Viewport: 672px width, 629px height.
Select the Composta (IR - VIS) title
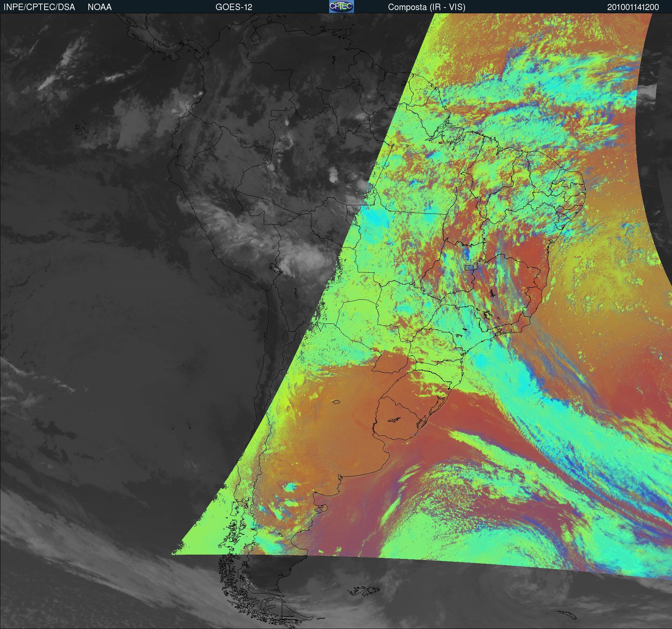pos(427,8)
